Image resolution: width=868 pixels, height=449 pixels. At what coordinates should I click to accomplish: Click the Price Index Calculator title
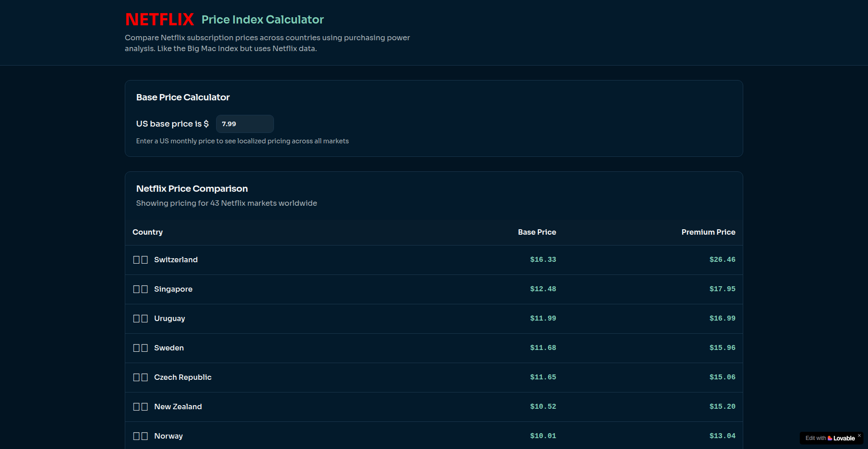click(x=263, y=19)
